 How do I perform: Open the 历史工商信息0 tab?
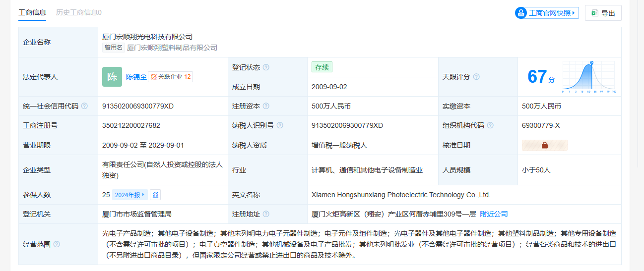coord(79,12)
